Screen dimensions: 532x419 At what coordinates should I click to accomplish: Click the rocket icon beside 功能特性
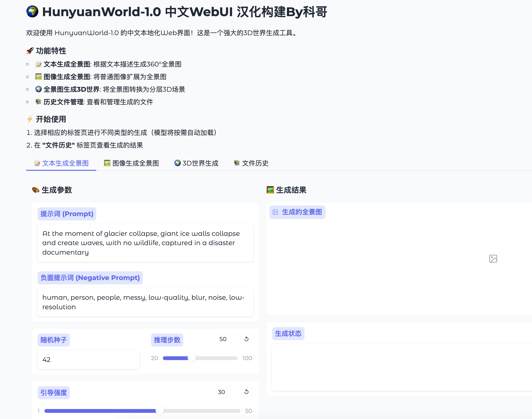coord(30,51)
